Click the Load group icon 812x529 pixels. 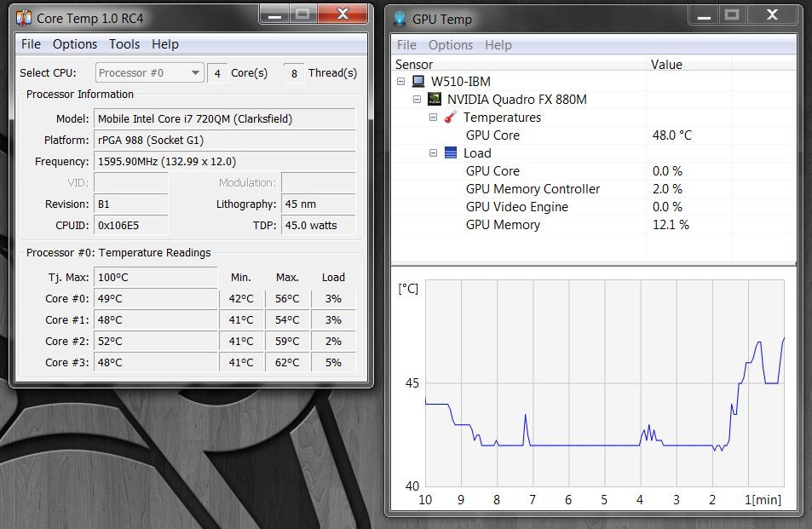451,152
